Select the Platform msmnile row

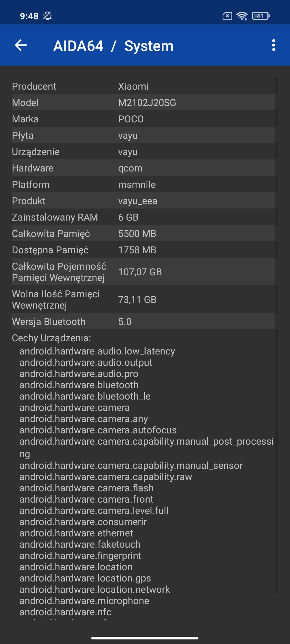(x=143, y=184)
